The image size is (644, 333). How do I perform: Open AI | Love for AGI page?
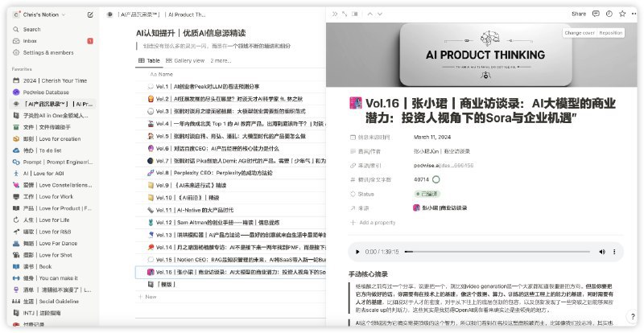(x=43, y=174)
